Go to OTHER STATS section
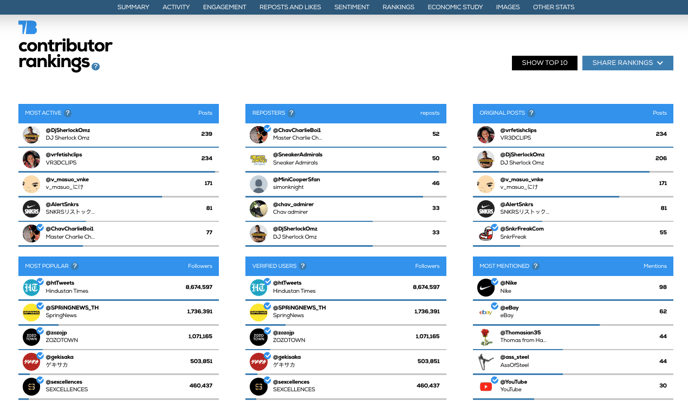Image resolution: width=688 pixels, height=401 pixels. [553, 7]
